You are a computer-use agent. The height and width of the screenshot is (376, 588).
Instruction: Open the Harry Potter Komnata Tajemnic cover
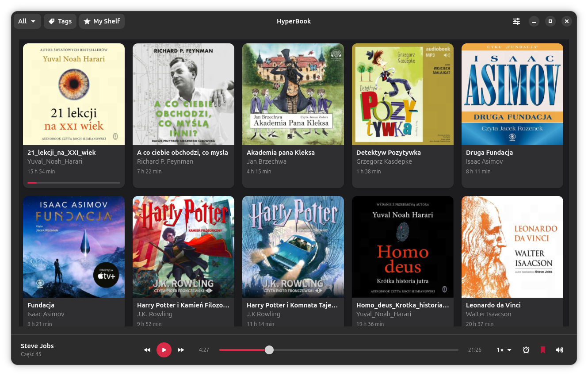(293, 247)
